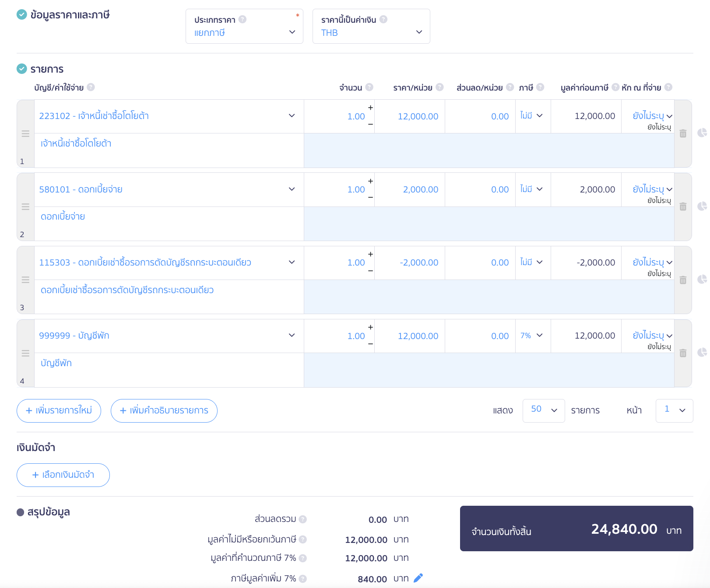The width and height of the screenshot is (710, 588).
Task: Edit discount field 0.00 in row 2
Action: pyautogui.click(x=480, y=189)
